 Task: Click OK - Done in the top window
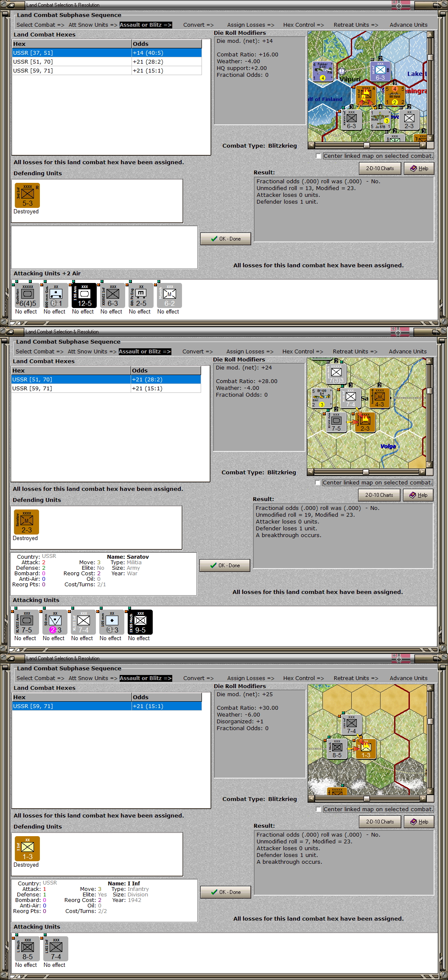[226, 239]
